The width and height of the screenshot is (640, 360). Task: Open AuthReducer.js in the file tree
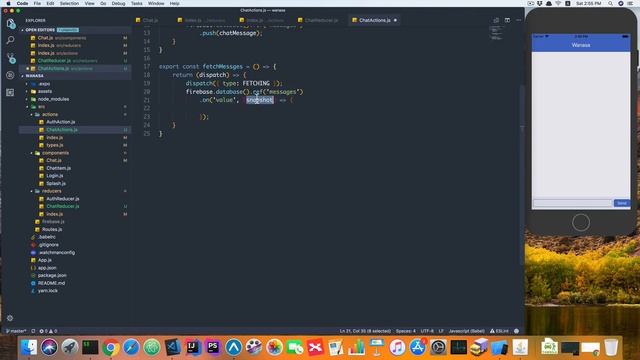pyautogui.click(x=62, y=199)
